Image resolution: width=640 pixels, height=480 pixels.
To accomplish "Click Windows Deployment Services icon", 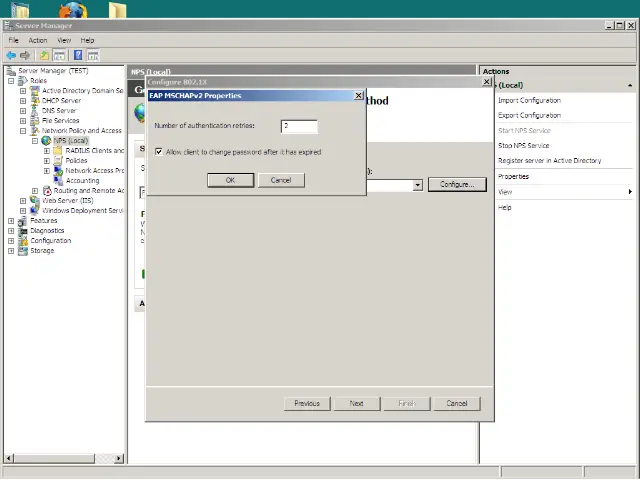I will pos(35,211).
